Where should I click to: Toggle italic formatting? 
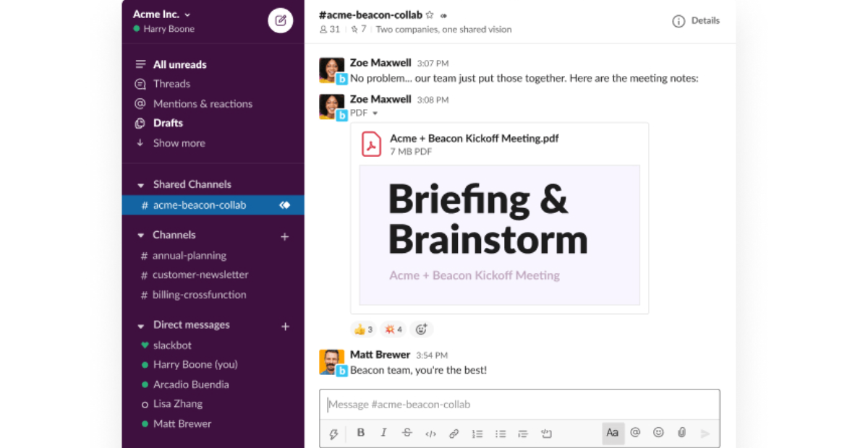(383, 433)
